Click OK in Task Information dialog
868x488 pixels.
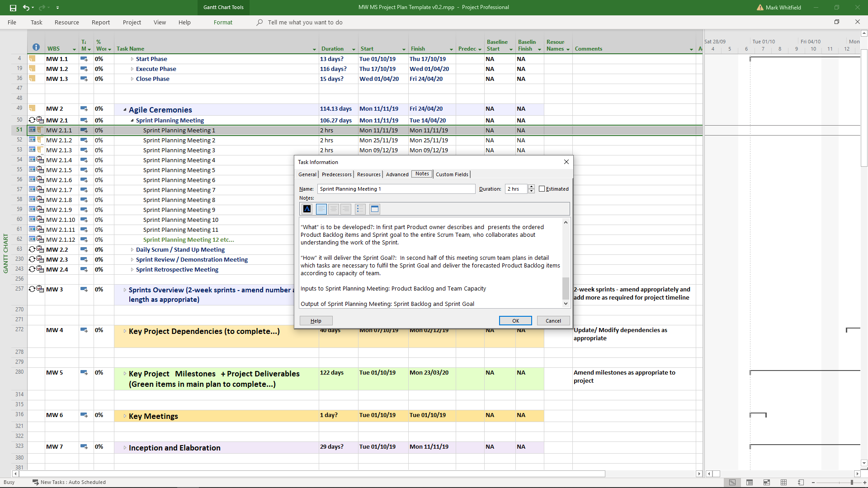[x=515, y=321]
